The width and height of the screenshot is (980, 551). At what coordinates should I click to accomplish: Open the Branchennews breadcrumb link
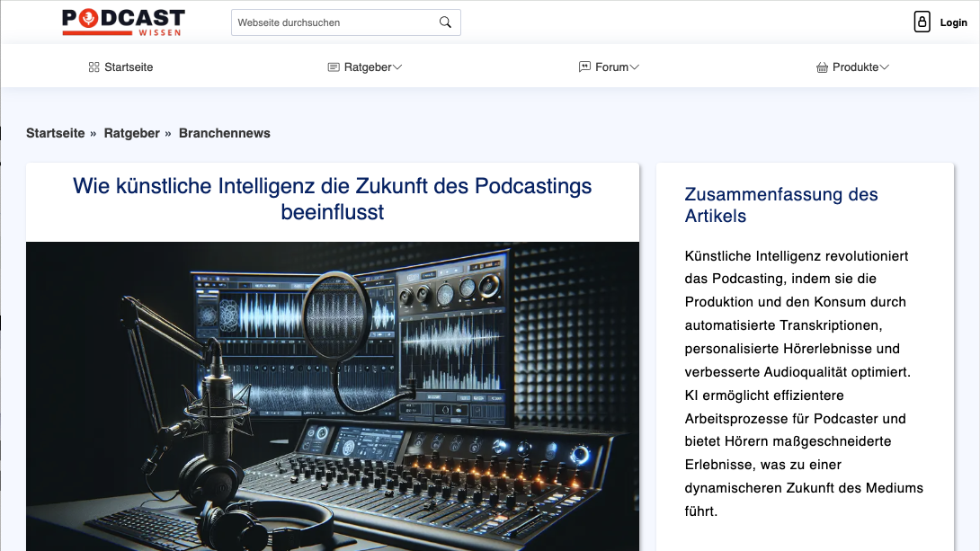(x=224, y=132)
